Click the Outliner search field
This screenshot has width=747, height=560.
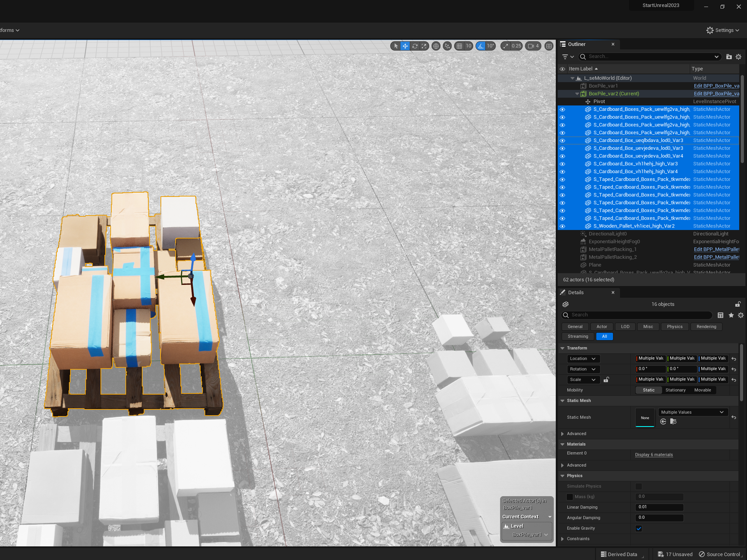click(650, 57)
